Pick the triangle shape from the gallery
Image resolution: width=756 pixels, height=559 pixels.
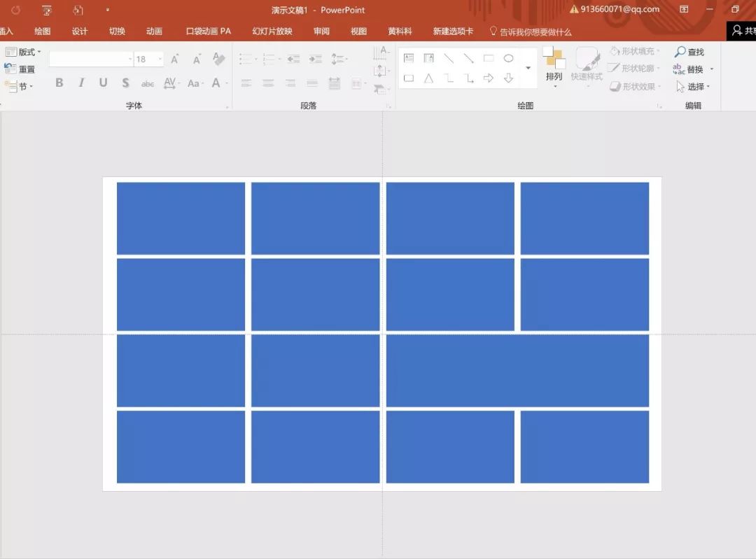428,78
